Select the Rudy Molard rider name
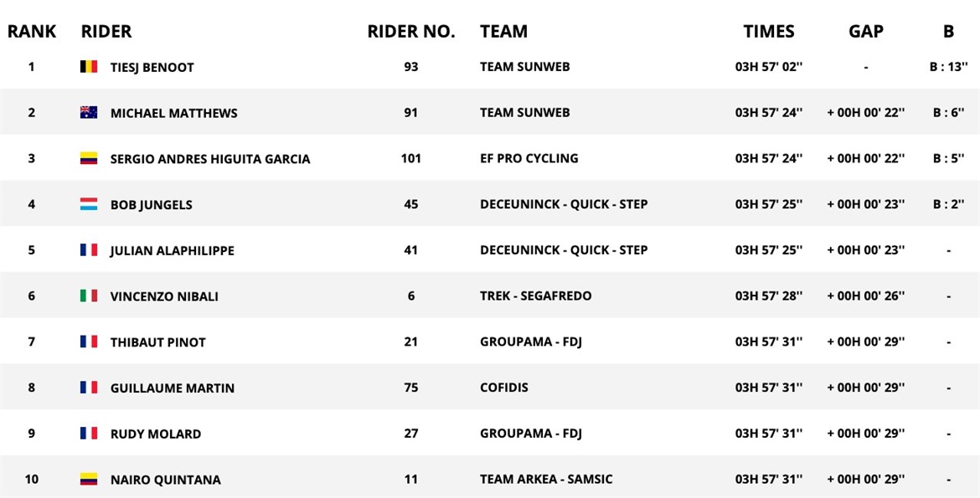 point(156,434)
